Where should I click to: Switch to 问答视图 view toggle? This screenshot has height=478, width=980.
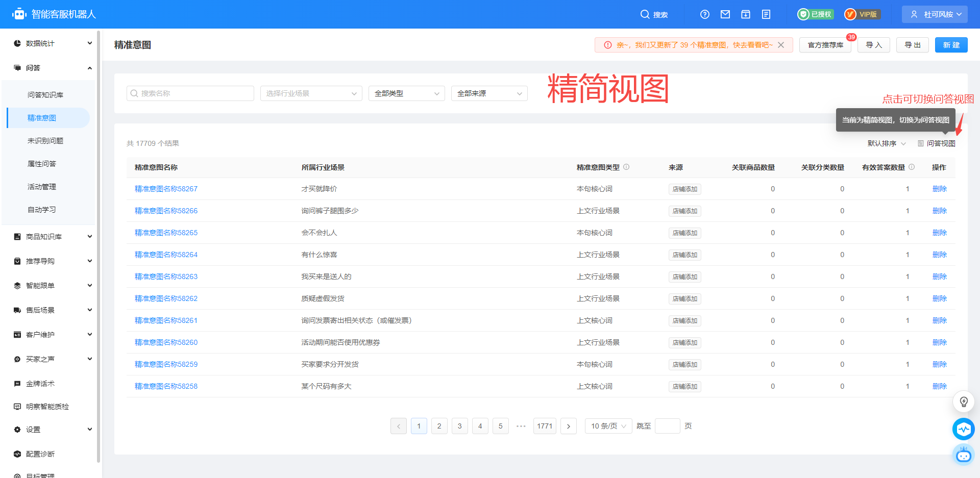[937, 143]
